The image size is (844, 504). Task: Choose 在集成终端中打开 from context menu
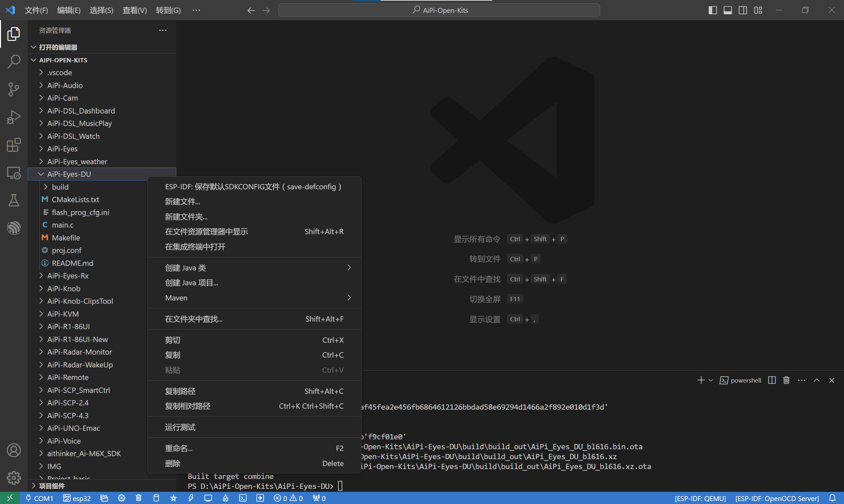254,247
